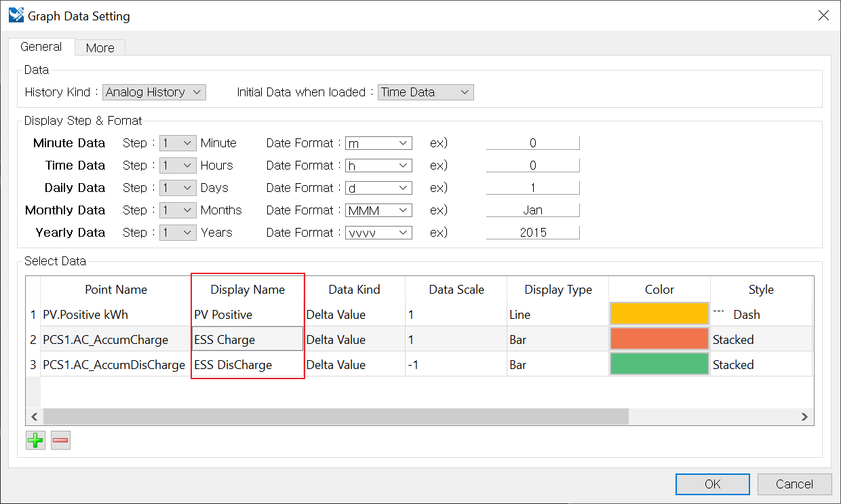
Task: Click the Line display type cell
Action: coord(558,314)
